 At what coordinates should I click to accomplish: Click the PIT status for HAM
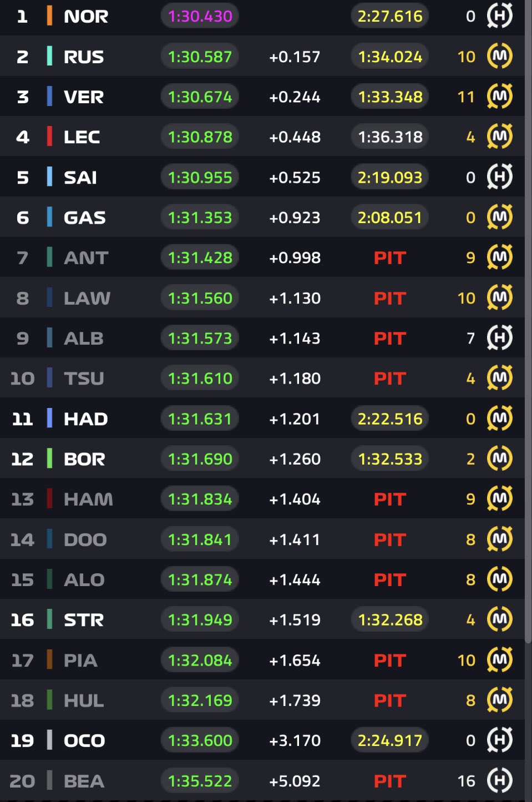click(x=390, y=499)
